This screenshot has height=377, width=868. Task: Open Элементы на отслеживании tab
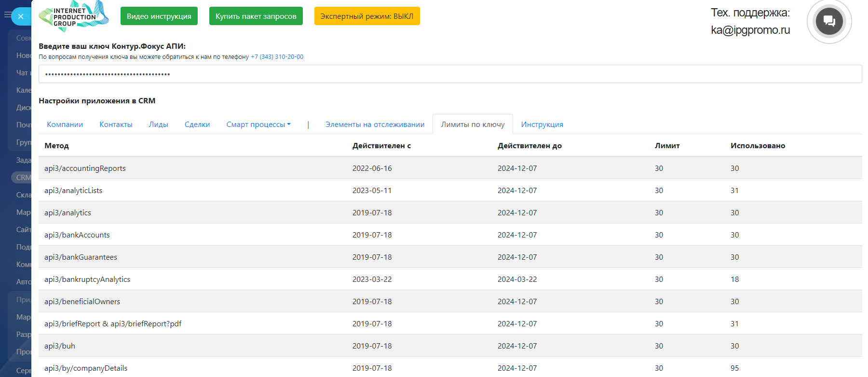375,125
